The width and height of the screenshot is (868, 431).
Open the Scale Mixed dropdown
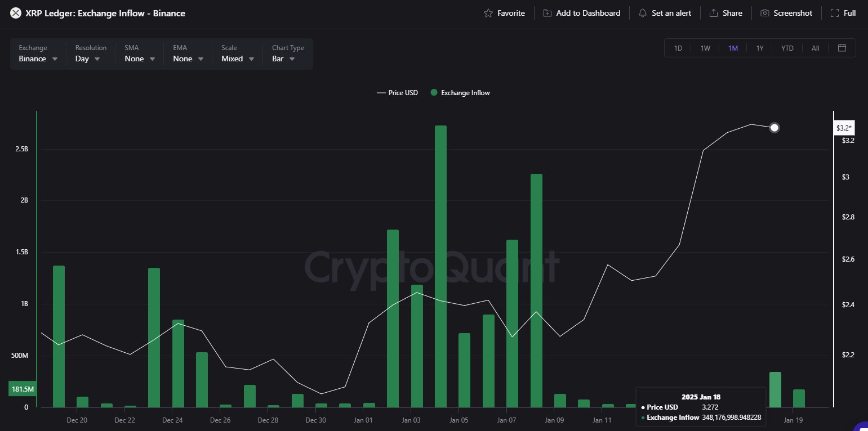[x=237, y=59]
